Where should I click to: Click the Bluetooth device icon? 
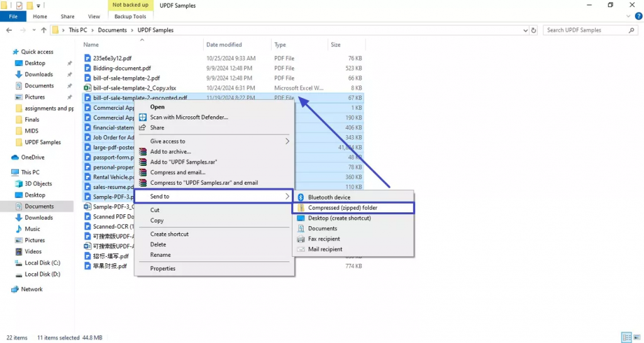pyautogui.click(x=301, y=197)
